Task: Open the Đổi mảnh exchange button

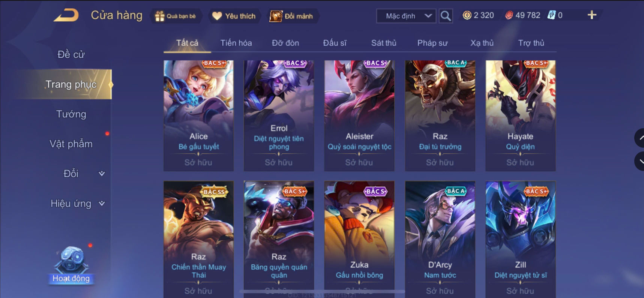Action: point(292,16)
